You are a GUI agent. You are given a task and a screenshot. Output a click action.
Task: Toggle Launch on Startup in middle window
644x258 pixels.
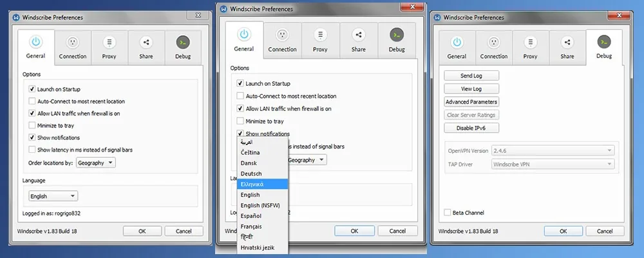coord(240,84)
